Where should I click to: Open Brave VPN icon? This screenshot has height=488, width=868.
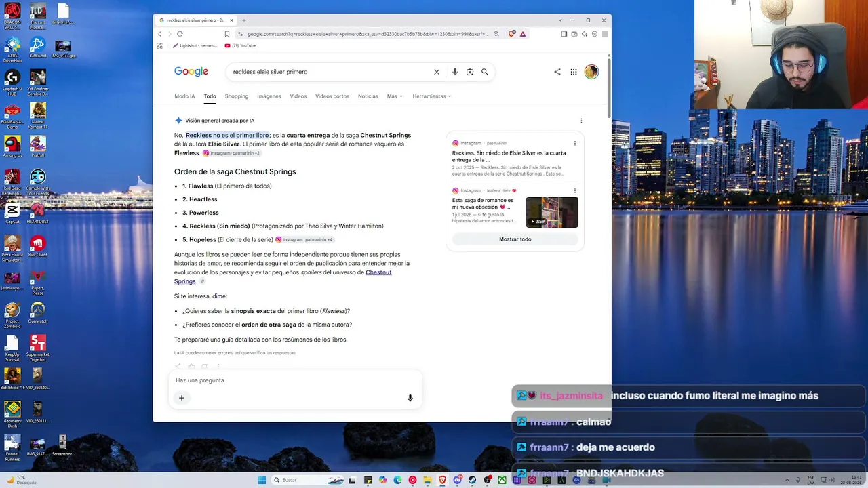[595, 34]
